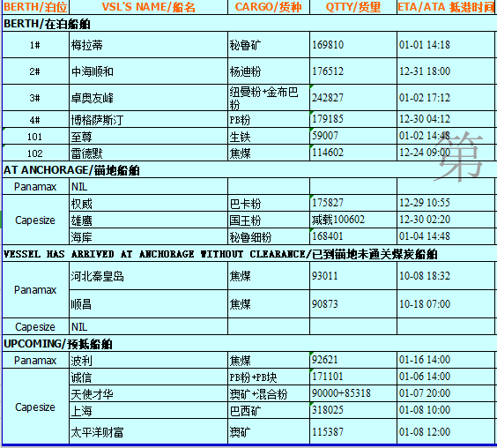The image size is (497, 448).
Task: Click quantity cell 90873 for 顺昌
Action: point(353,304)
